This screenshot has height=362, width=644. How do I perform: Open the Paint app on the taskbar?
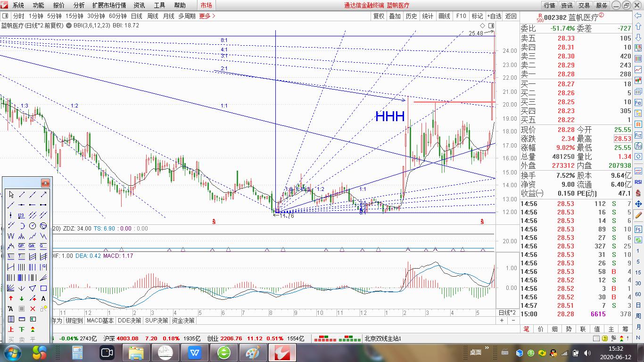click(253, 352)
